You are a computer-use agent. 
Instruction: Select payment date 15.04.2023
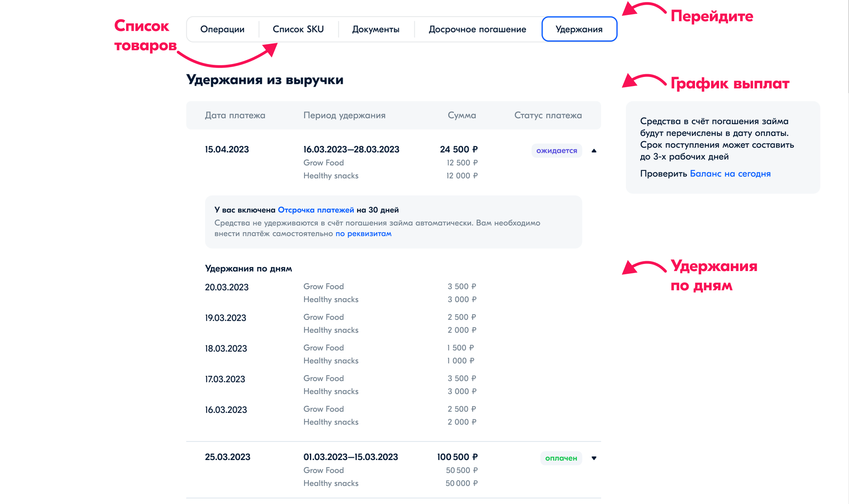pyautogui.click(x=227, y=149)
